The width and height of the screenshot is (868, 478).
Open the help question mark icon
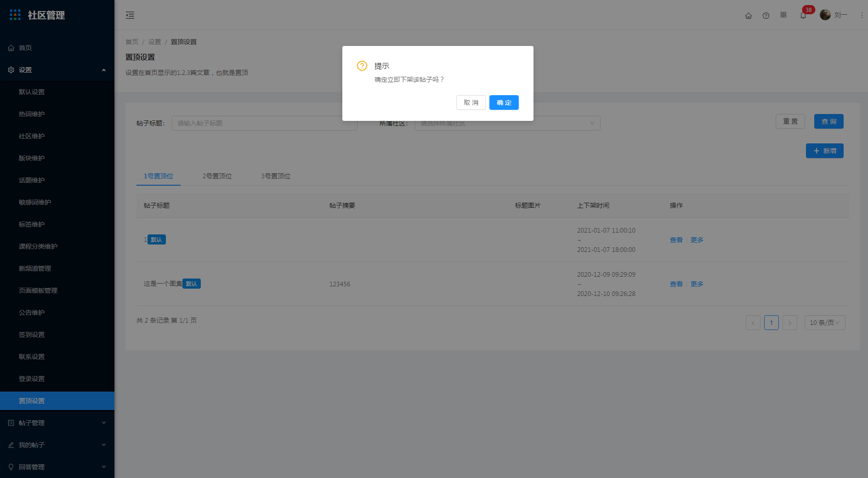[x=766, y=16]
